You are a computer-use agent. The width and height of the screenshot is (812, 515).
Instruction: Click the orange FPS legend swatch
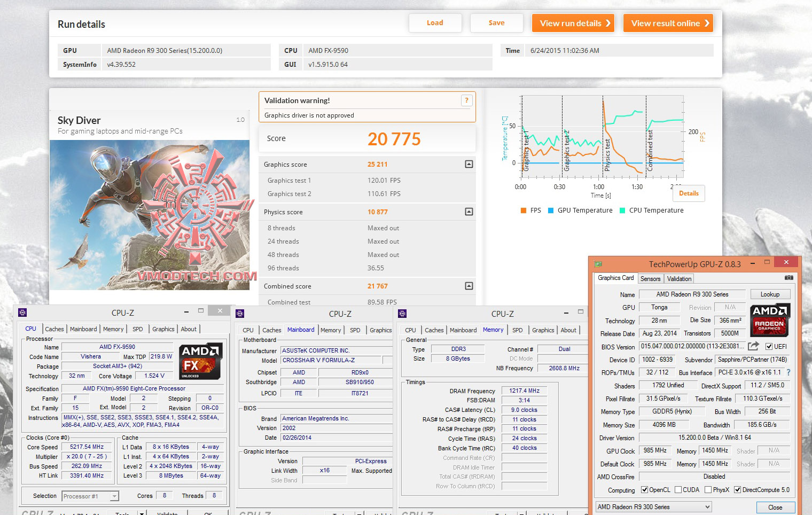pyautogui.click(x=524, y=210)
